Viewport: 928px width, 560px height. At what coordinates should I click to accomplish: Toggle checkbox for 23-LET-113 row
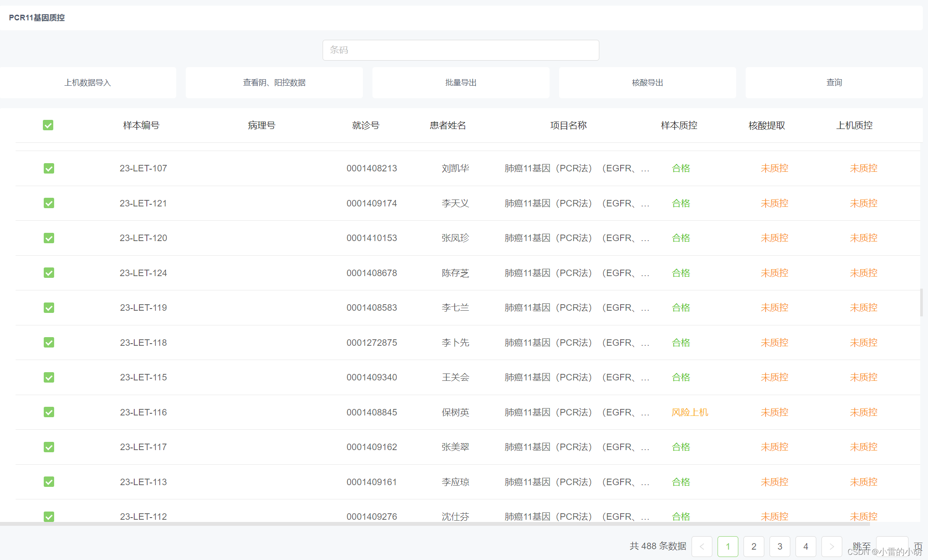click(49, 482)
